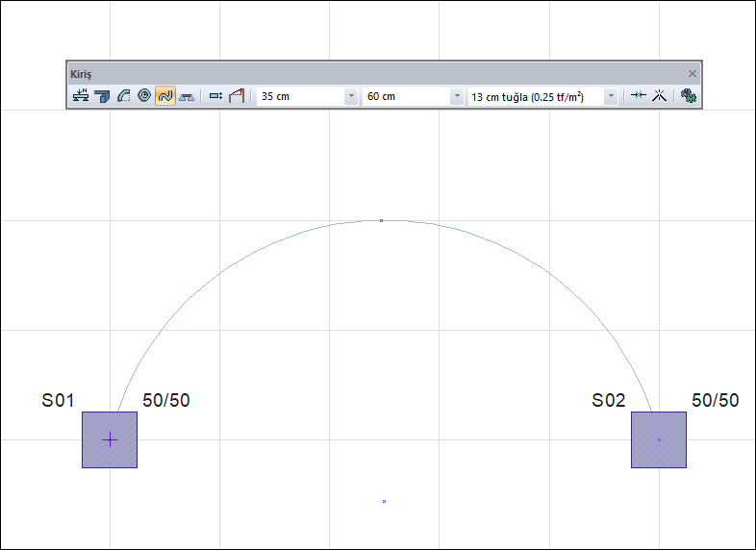756x550 pixels.
Task: Toggle the highlighted curved beam tool
Action: tap(165, 96)
